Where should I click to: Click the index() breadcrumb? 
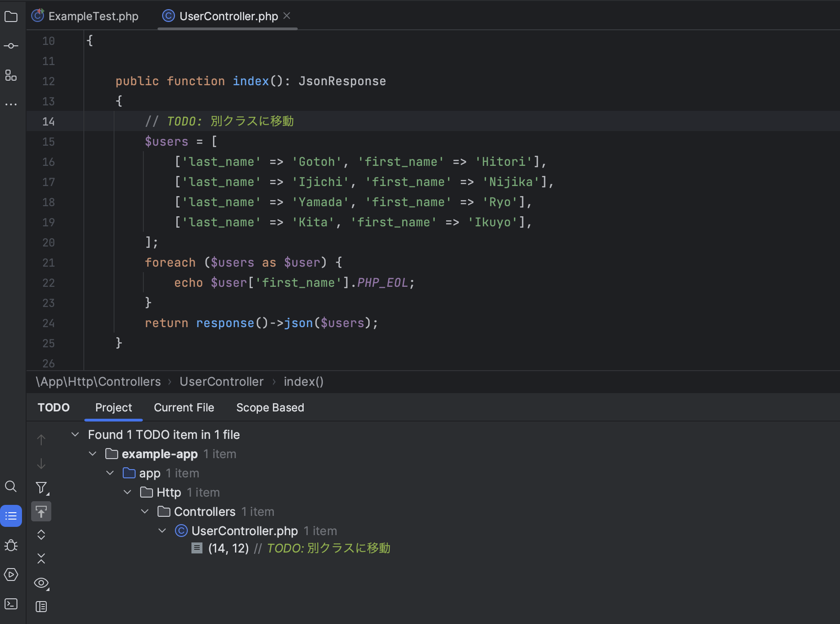[x=304, y=382]
